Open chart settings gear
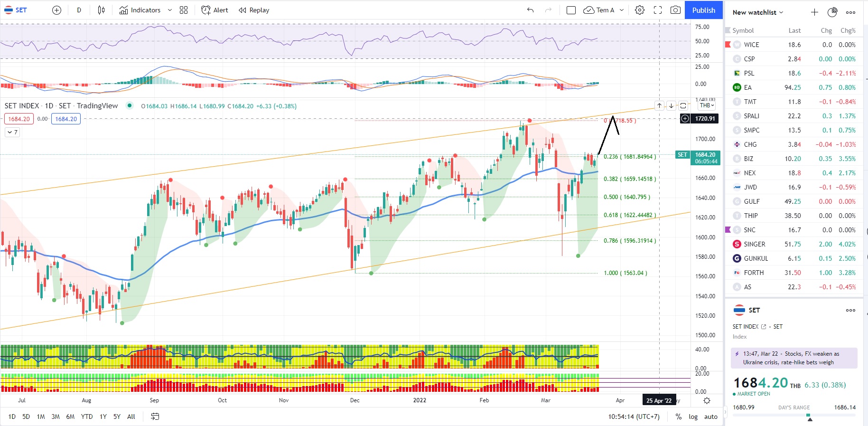868x426 pixels. [x=640, y=10]
